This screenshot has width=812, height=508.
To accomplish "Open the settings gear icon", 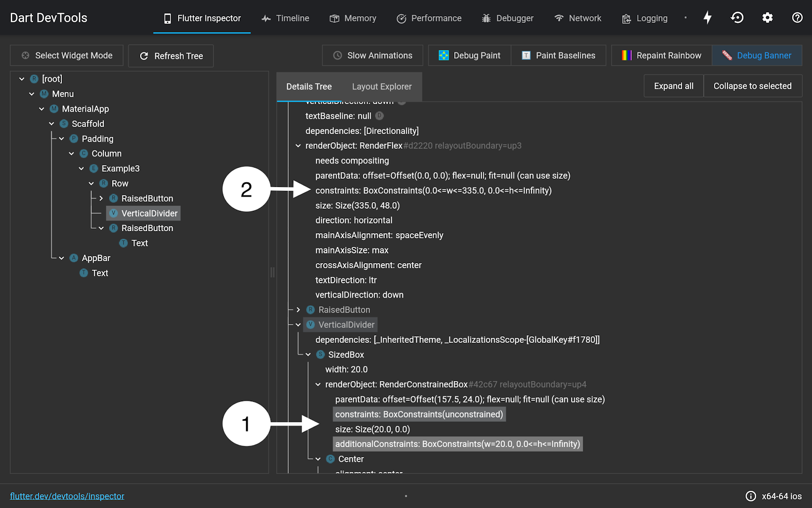I will 767,18.
